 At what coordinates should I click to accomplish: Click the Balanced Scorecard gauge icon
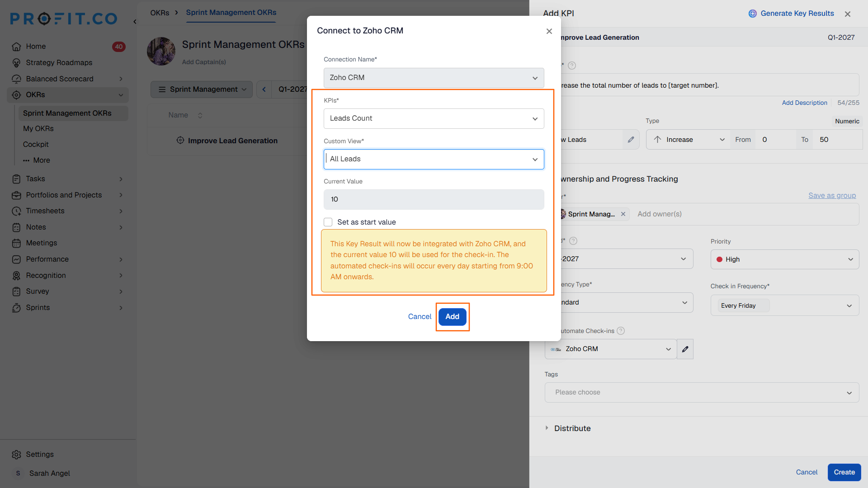[16, 79]
